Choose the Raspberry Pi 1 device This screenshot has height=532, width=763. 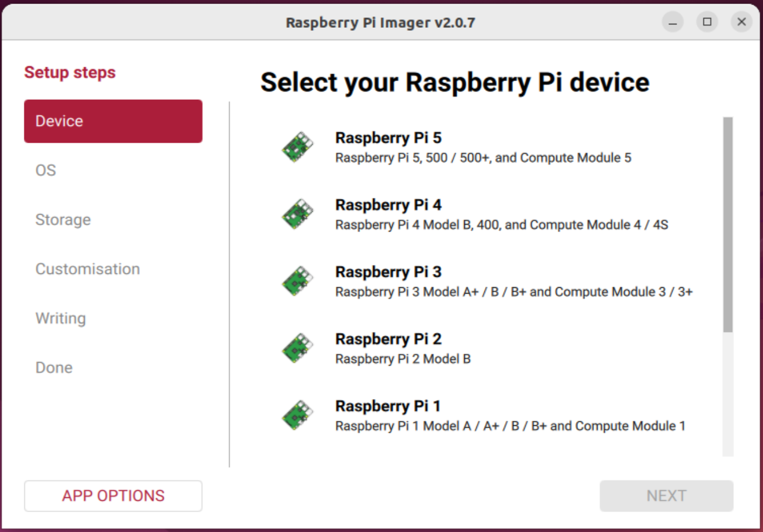pos(388,406)
